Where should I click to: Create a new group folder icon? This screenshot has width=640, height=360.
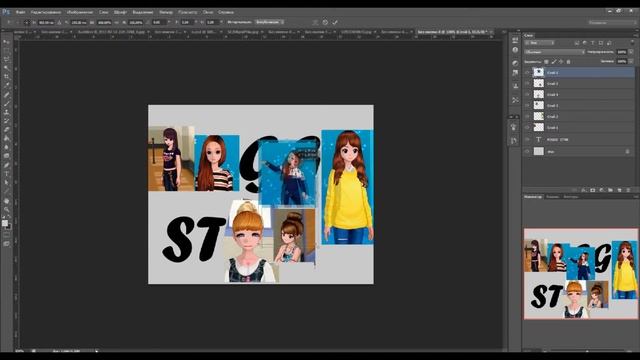coord(610,190)
